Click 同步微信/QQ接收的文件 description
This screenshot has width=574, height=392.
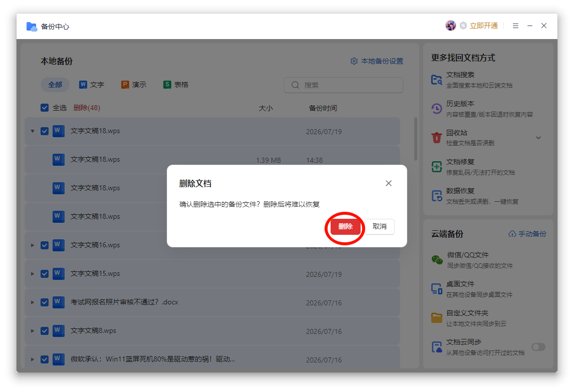click(479, 266)
